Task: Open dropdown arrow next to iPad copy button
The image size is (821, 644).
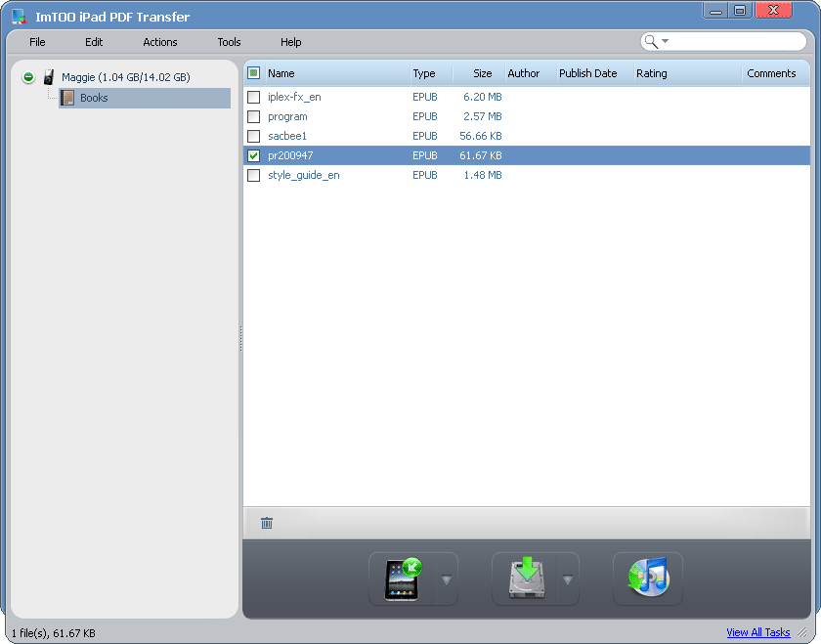Action: (447, 580)
